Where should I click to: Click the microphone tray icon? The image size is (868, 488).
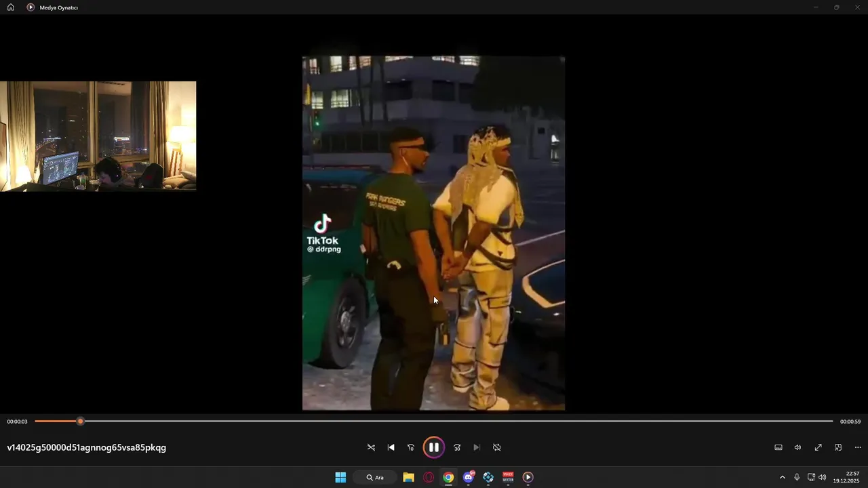[797, 477]
